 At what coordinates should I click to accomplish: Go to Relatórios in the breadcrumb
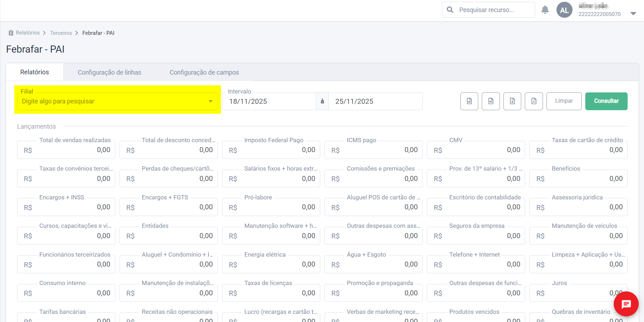tap(28, 33)
